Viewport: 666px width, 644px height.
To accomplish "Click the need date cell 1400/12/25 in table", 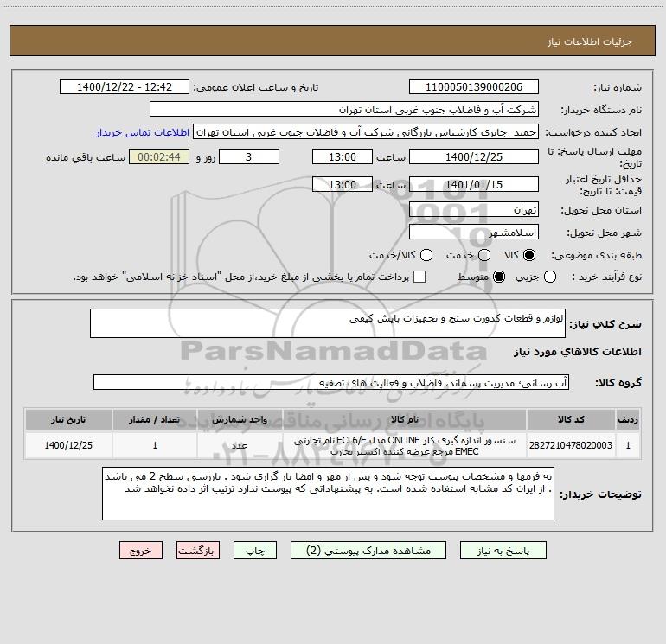I will [x=68, y=445].
